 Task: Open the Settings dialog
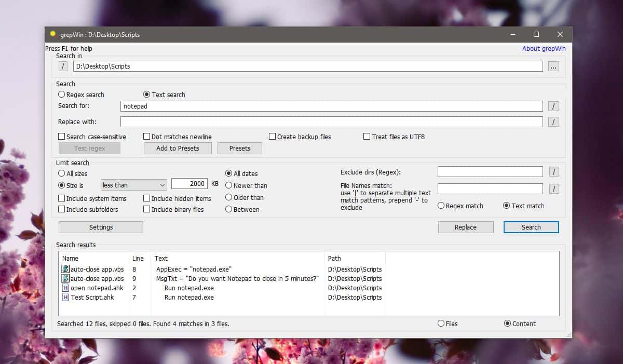(x=100, y=227)
